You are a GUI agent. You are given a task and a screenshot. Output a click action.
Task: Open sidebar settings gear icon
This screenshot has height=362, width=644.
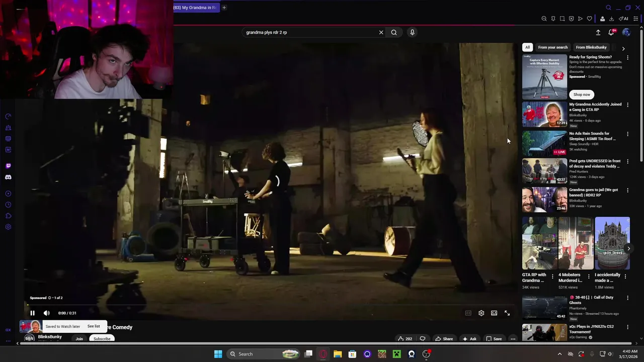pyautogui.click(x=8, y=227)
